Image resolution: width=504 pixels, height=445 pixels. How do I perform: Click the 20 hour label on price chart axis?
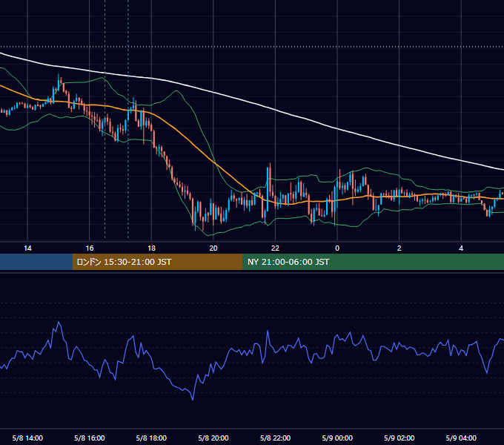click(x=213, y=248)
